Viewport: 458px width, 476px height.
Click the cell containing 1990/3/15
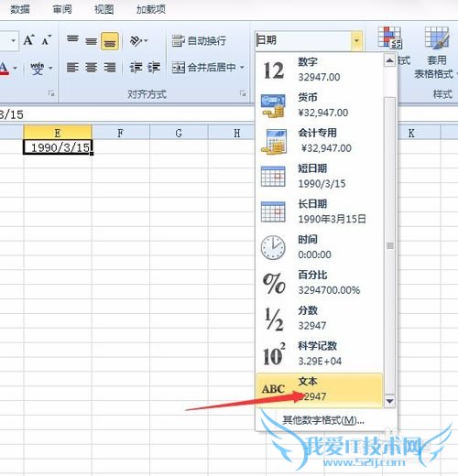pos(58,147)
